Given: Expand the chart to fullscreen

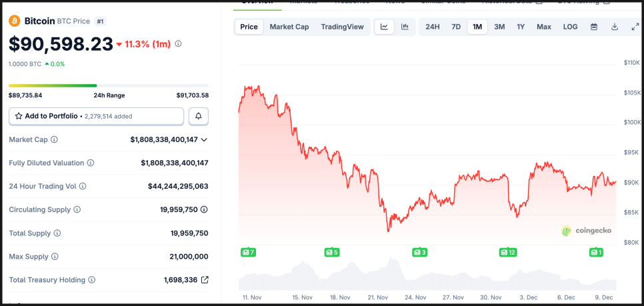Looking at the screenshot, I should coord(635,27).
